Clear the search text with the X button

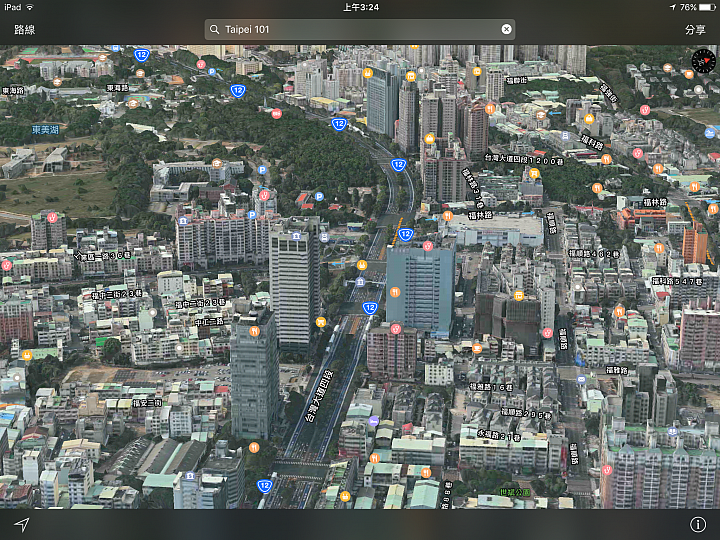pyautogui.click(x=506, y=29)
